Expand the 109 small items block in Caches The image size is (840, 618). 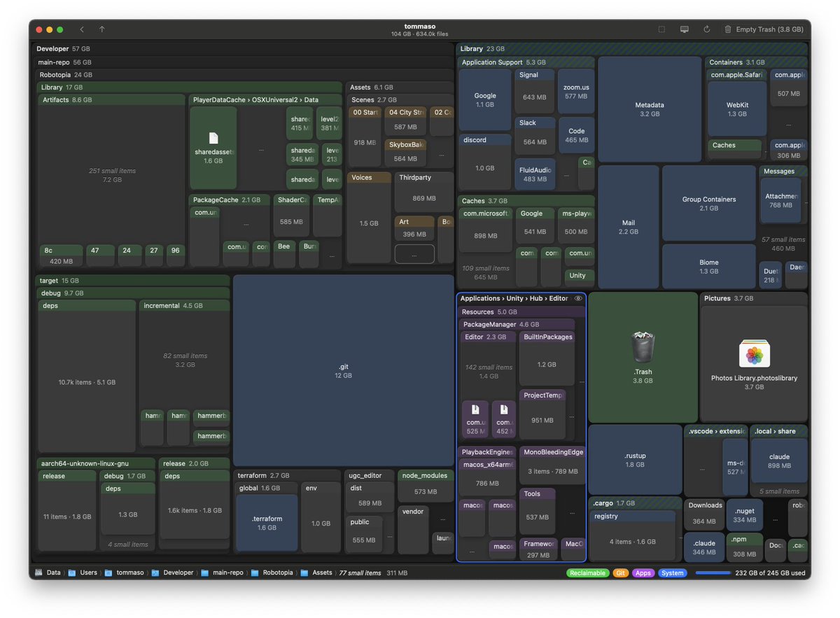coord(486,273)
